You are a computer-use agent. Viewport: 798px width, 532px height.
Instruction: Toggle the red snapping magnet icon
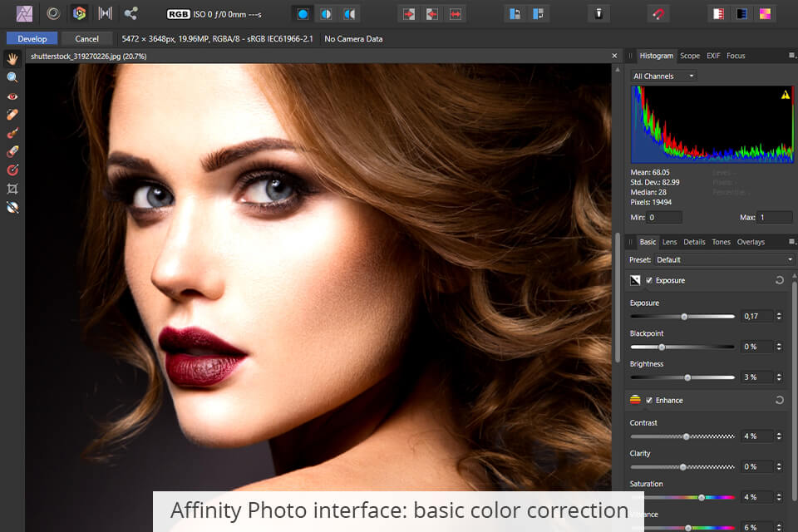[x=658, y=14]
